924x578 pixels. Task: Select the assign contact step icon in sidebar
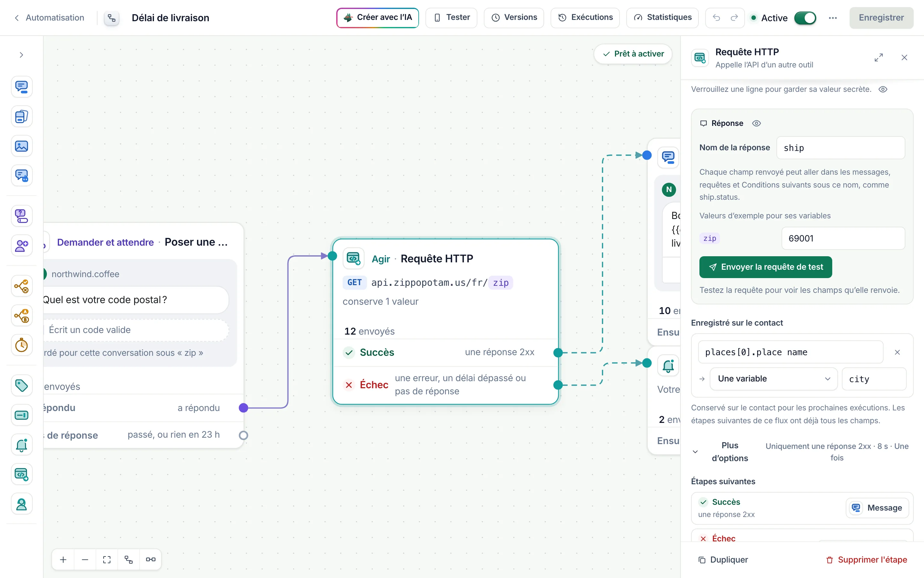pyautogui.click(x=21, y=245)
